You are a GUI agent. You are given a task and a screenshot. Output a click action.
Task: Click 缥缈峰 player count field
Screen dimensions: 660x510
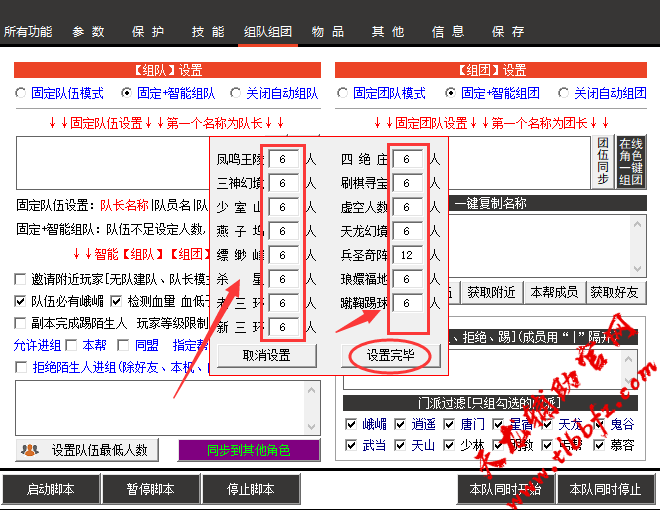click(x=284, y=255)
